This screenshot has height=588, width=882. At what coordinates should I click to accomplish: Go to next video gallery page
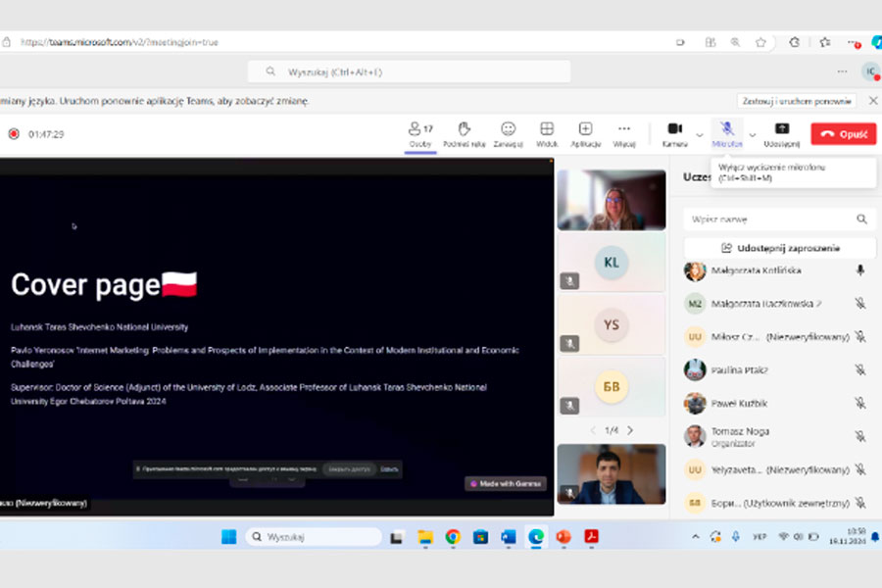click(630, 430)
